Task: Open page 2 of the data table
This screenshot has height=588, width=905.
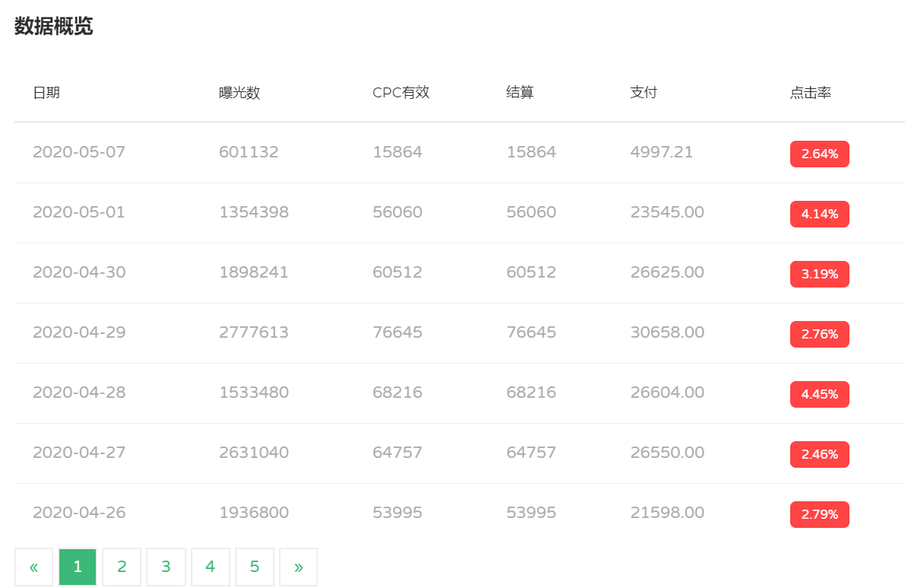Action: pyautogui.click(x=122, y=567)
